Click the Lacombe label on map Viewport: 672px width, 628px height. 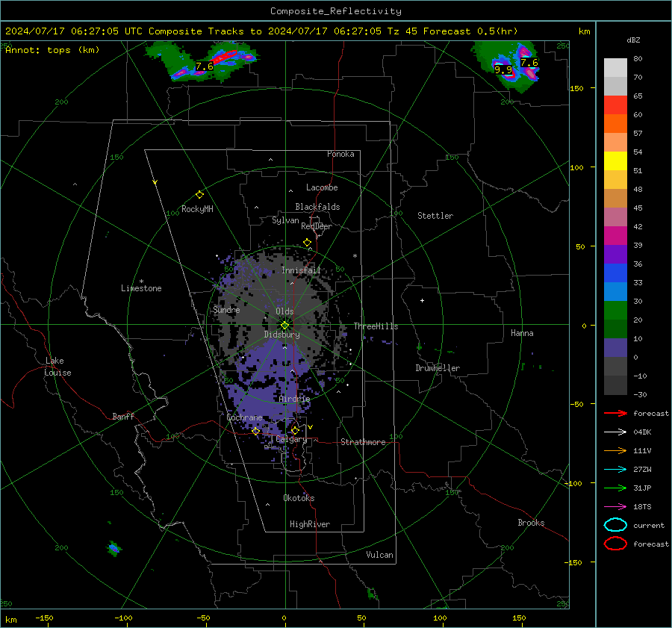[x=322, y=187]
